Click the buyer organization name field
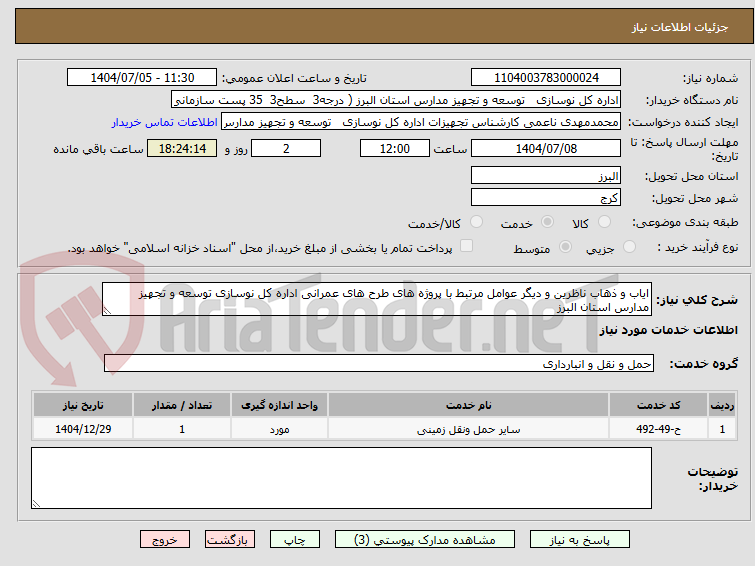Image resolution: width=755 pixels, height=566 pixels. (x=396, y=100)
